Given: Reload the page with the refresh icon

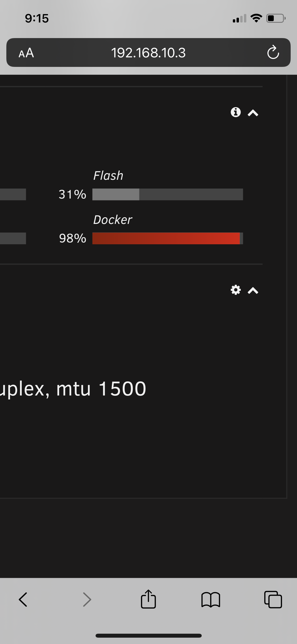Looking at the screenshot, I should 273,52.
